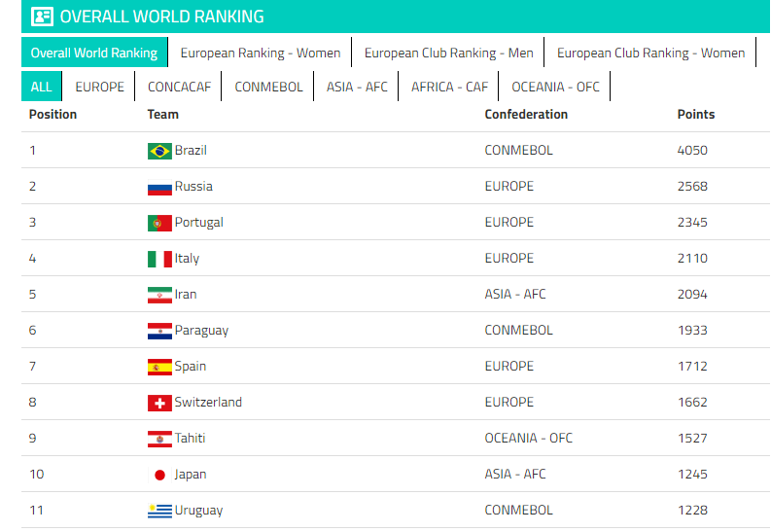Click the Iran flag icon

click(159, 295)
